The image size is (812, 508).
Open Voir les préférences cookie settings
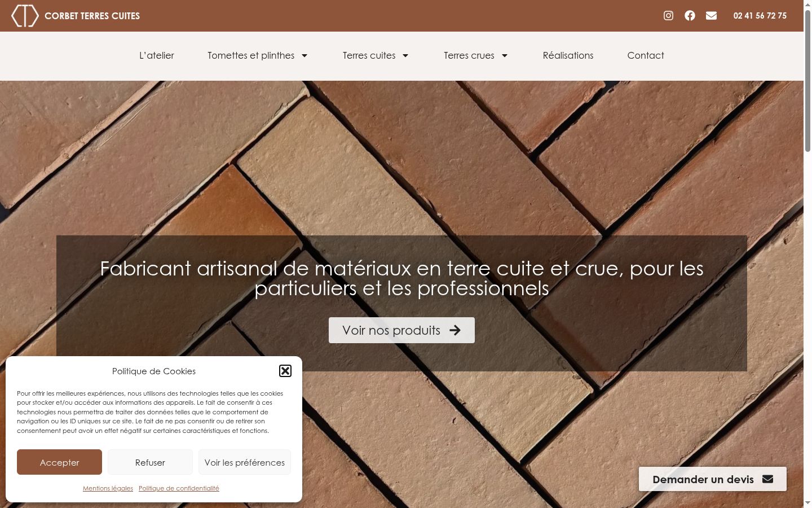point(245,462)
